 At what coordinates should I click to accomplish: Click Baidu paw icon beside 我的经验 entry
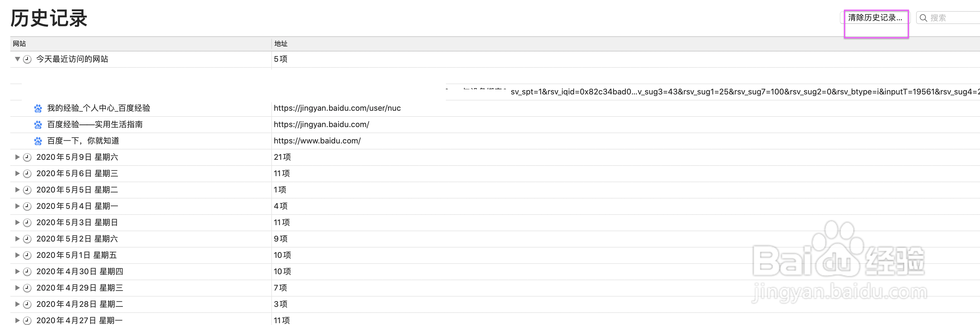point(38,108)
